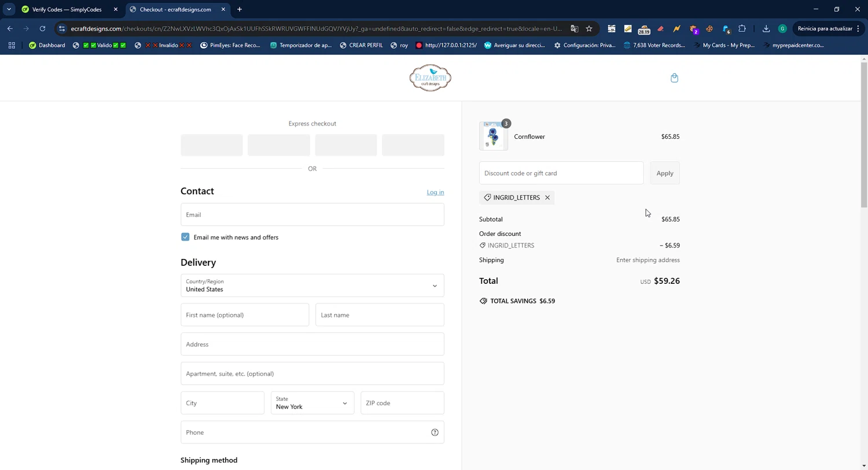
Task: Click the Cornflower product thumbnail
Action: (493, 136)
